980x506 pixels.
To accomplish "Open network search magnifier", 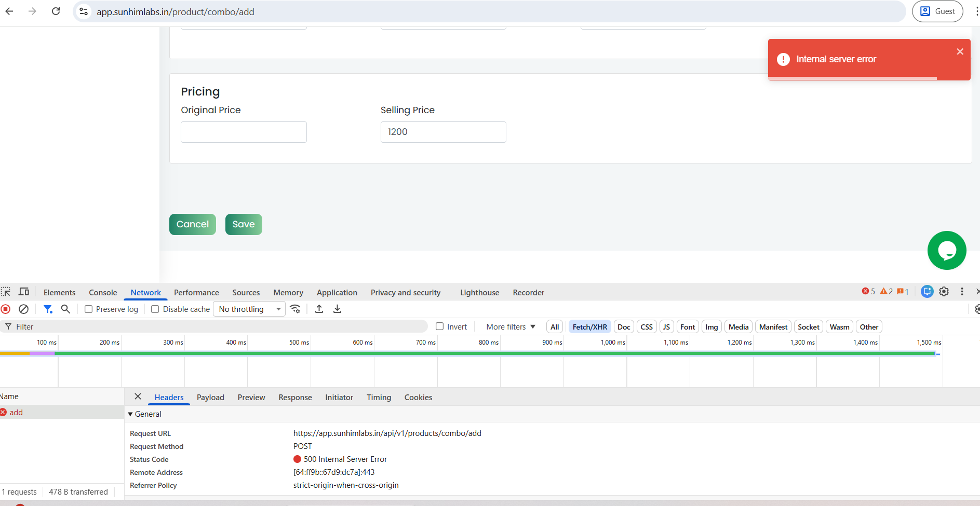I will (65, 309).
